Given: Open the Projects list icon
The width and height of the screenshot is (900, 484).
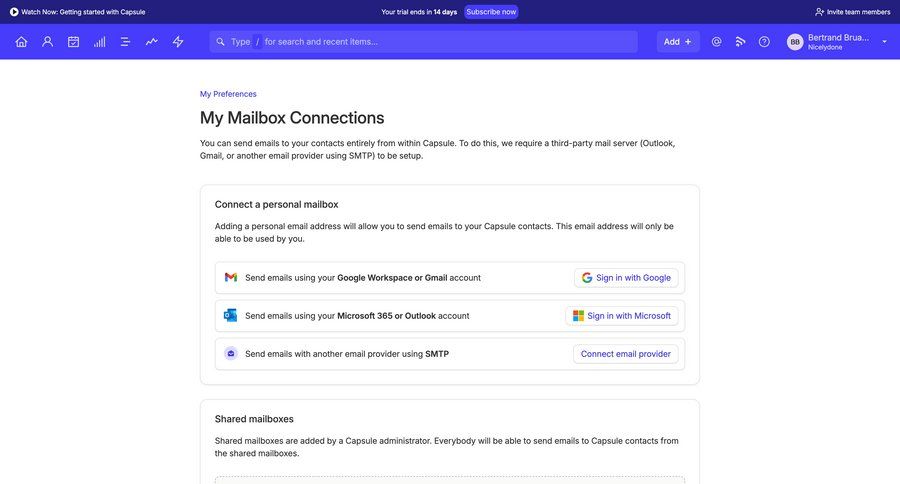Looking at the screenshot, I should [125, 42].
